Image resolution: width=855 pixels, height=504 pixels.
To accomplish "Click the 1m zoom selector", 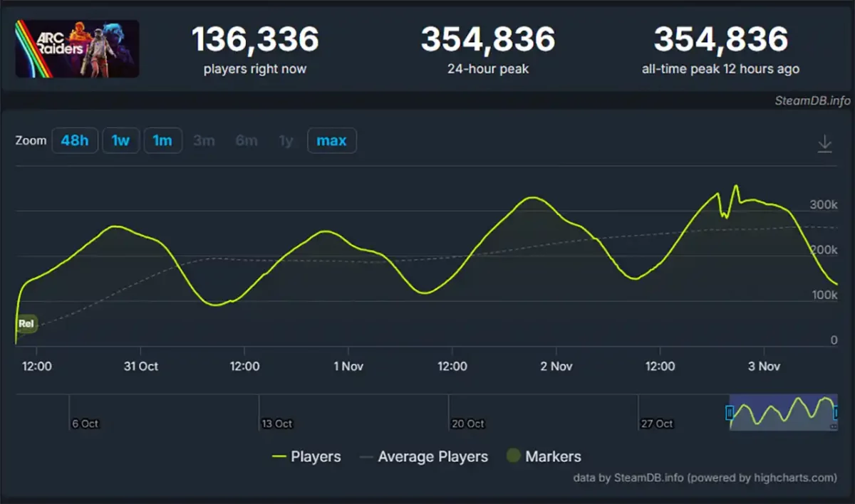I will point(163,140).
